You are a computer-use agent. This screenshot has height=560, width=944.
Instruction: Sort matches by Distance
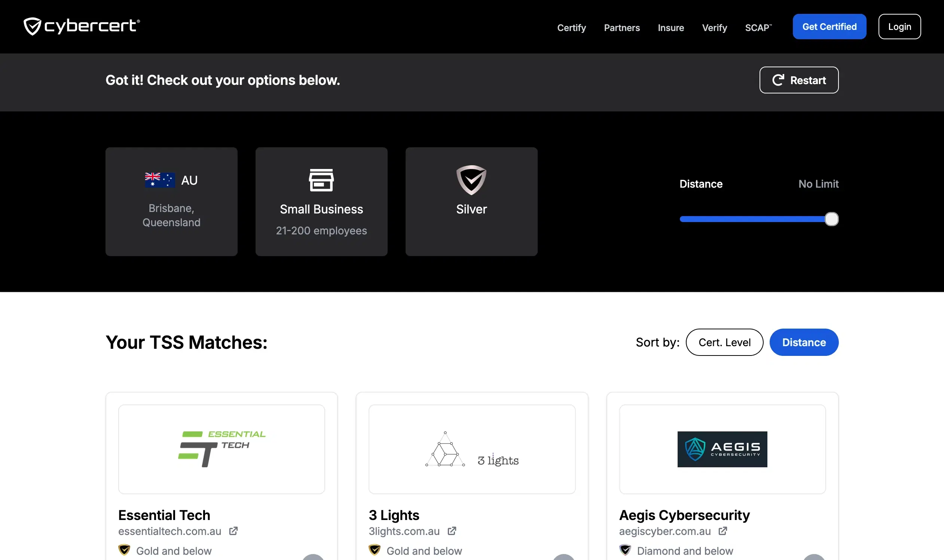click(x=804, y=342)
